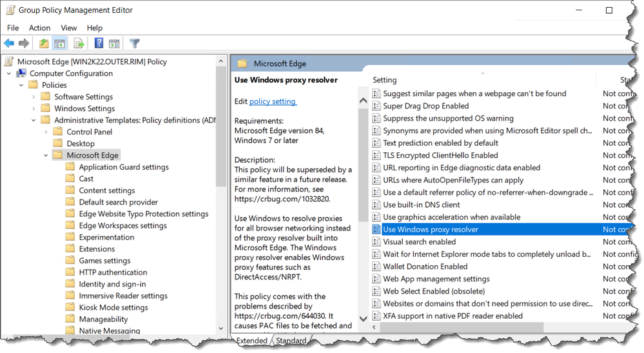Select Native Messaging folder

(x=109, y=330)
